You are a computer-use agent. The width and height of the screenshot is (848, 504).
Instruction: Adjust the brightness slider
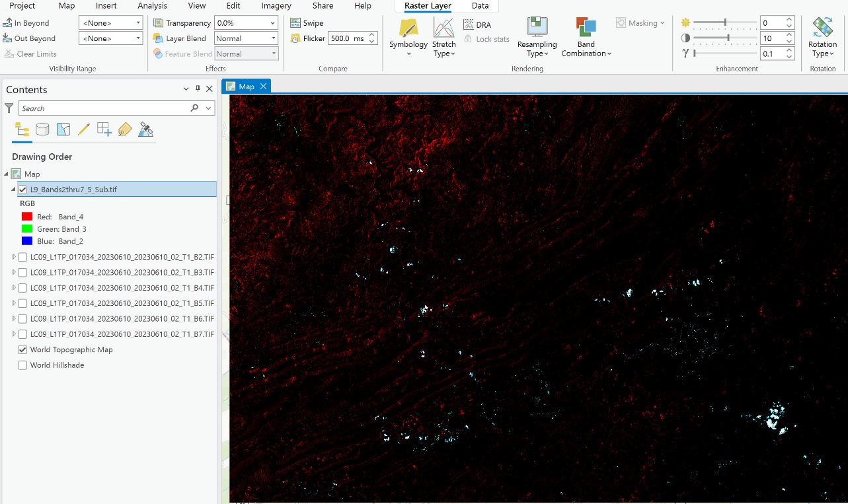(x=724, y=22)
